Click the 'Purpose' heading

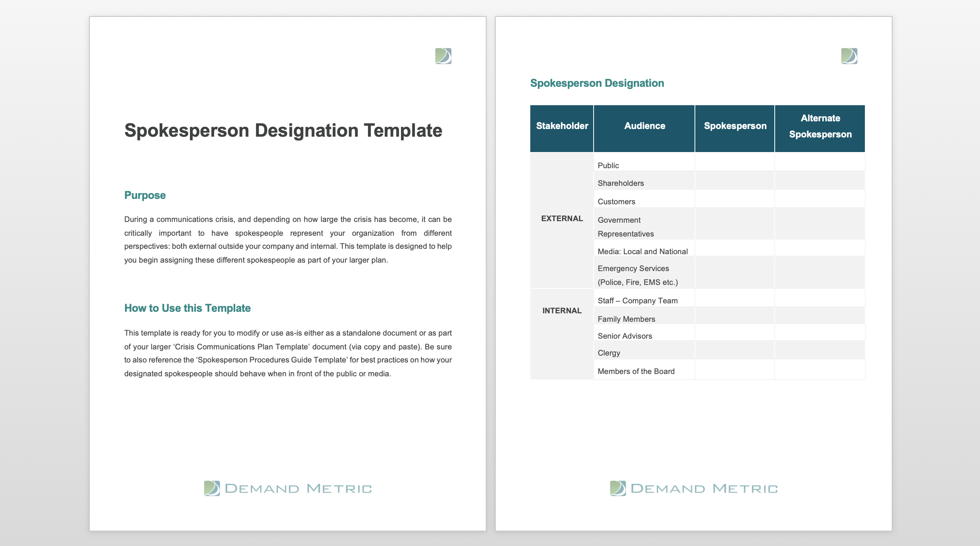pos(145,195)
